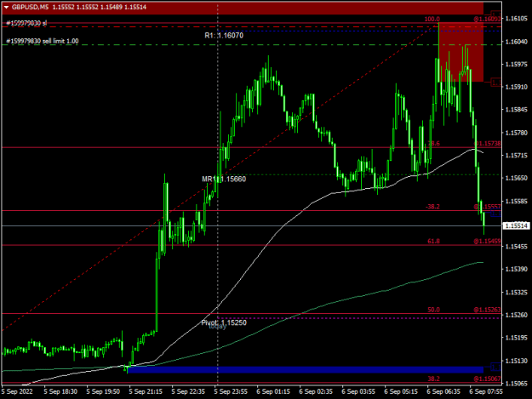This screenshot has width=532, height=399.
Task: Click the MR1: 1.15660 level label
Action: (x=224, y=179)
